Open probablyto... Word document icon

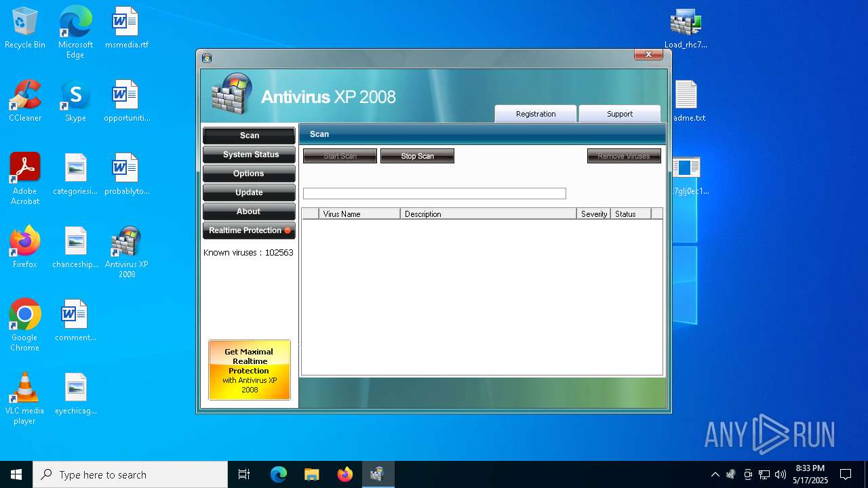tap(126, 174)
